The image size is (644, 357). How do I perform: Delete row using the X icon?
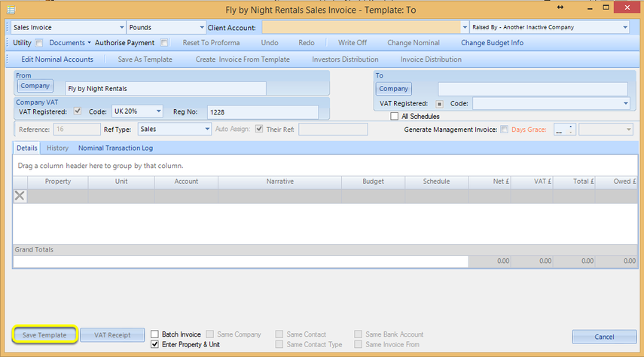pos(20,196)
